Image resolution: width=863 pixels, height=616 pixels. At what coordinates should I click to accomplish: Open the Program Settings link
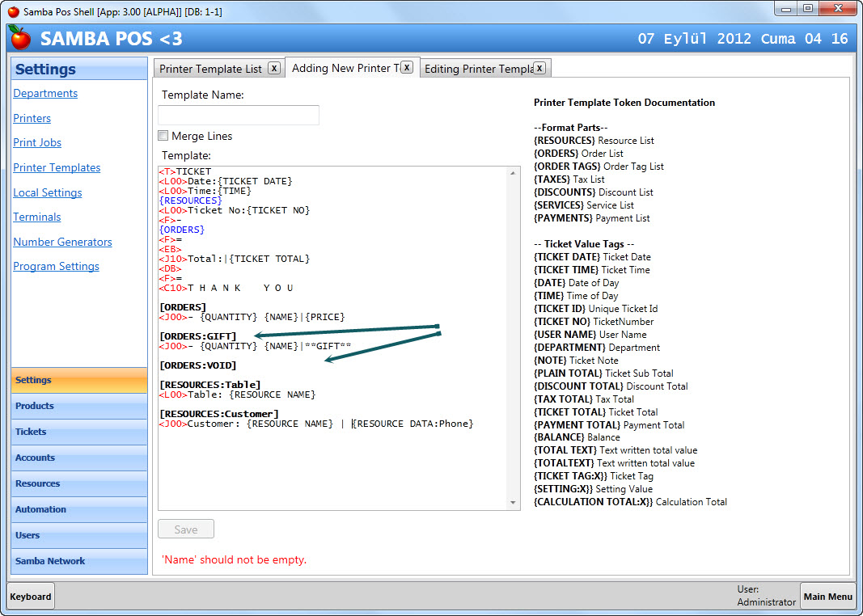point(56,266)
